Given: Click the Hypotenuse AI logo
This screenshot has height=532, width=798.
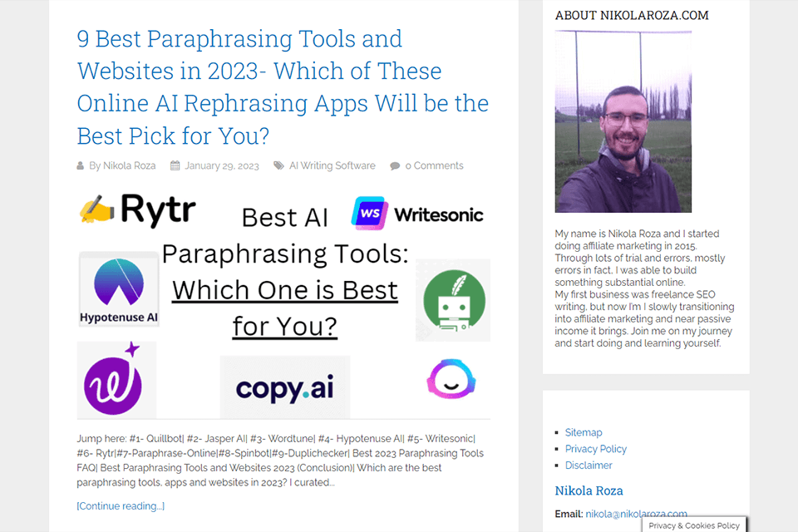Looking at the screenshot, I should pyautogui.click(x=119, y=289).
